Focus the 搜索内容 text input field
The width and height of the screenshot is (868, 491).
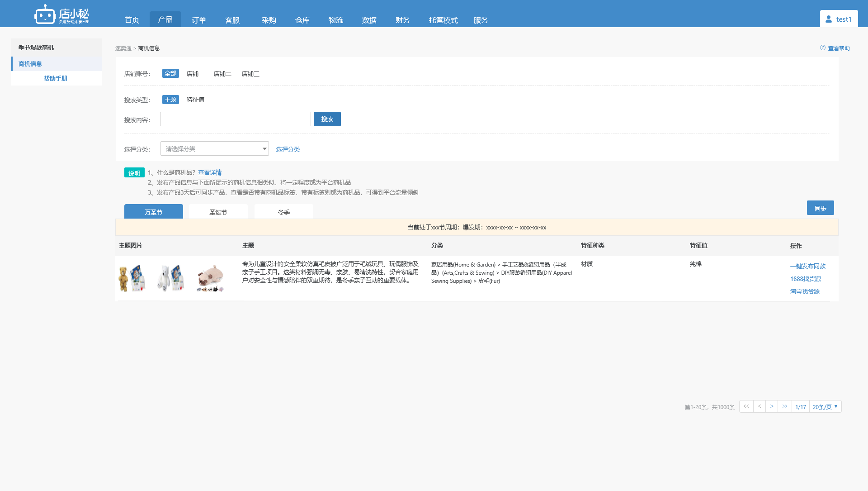click(235, 119)
